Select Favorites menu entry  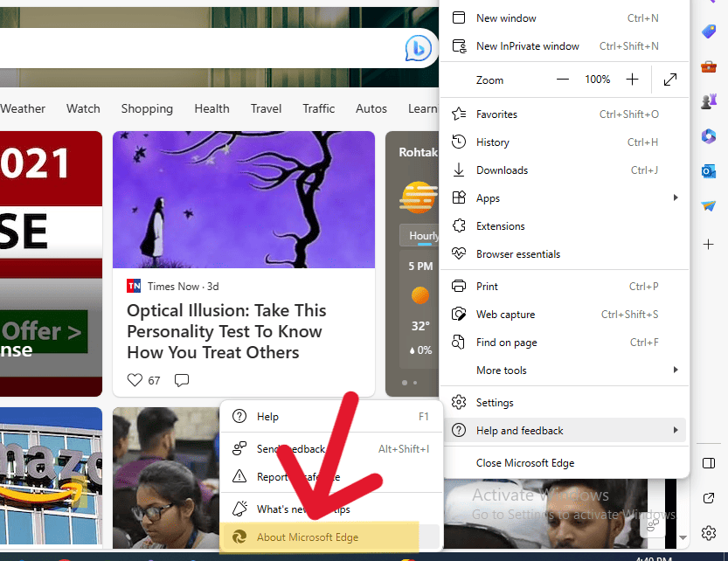point(563,114)
